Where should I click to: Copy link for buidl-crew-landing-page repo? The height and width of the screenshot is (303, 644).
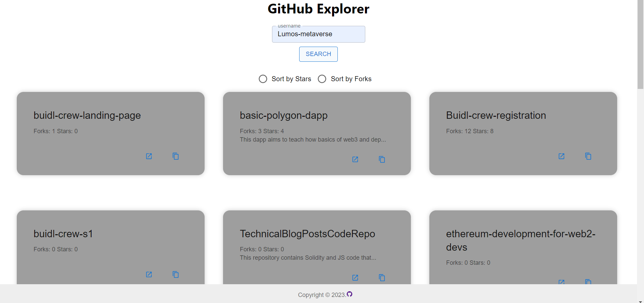coord(175,156)
